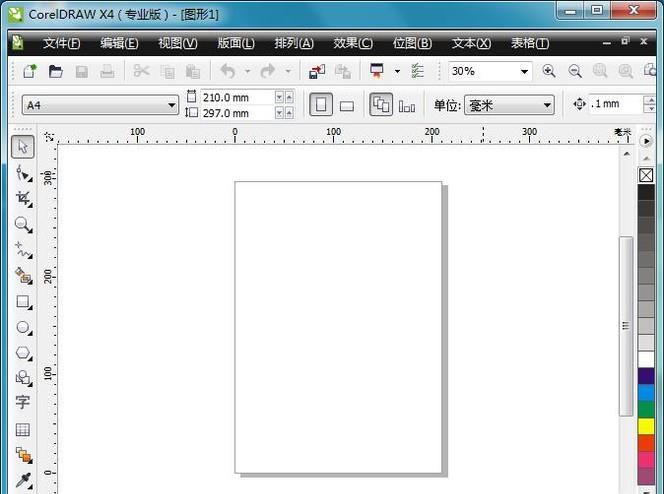Open the 文件(F) menu

coord(61,43)
